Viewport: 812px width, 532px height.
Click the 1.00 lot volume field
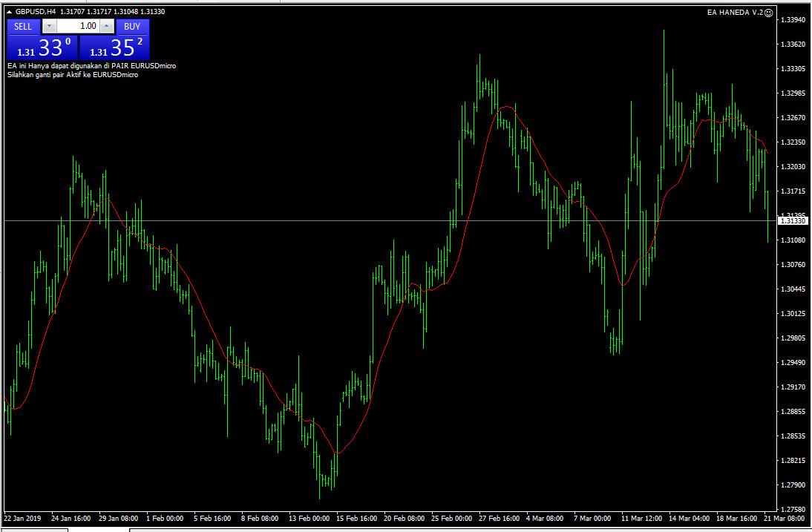click(x=78, y=26)
